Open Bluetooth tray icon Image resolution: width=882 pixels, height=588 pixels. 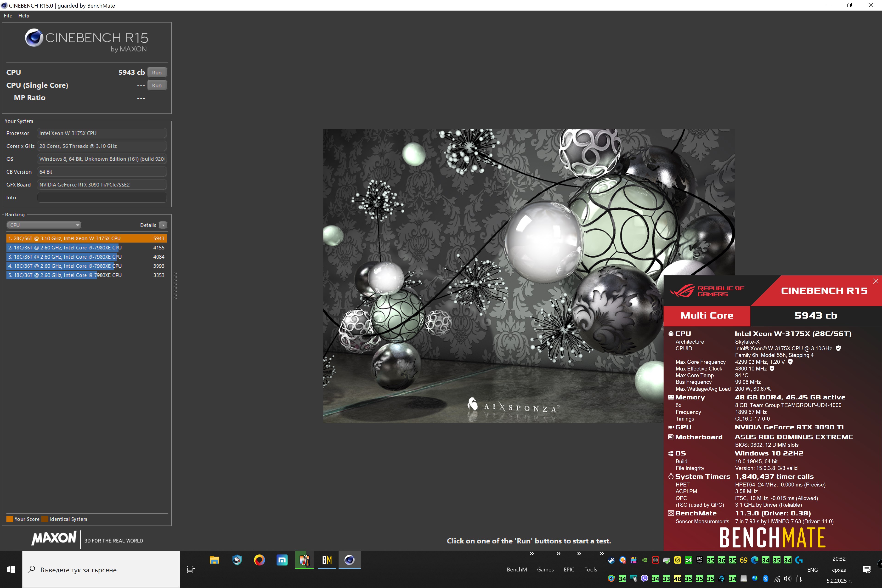(766, 578)
